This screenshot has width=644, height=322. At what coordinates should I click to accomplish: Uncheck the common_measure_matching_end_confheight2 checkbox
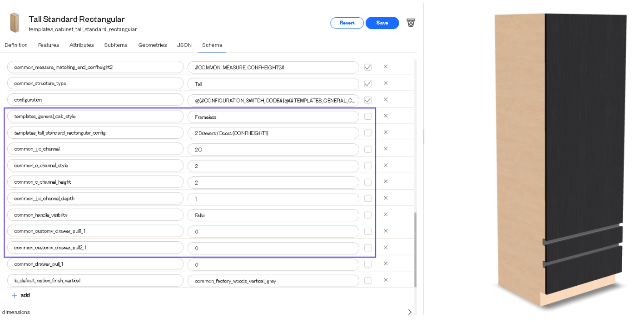pos(368,67)
